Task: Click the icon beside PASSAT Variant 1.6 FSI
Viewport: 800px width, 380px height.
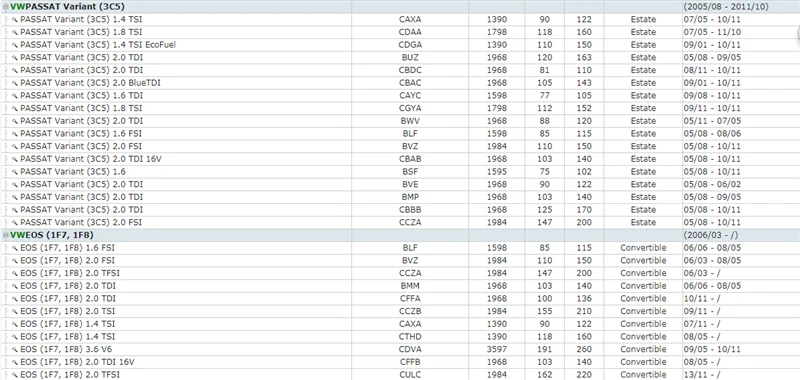Action: [15, 134]
